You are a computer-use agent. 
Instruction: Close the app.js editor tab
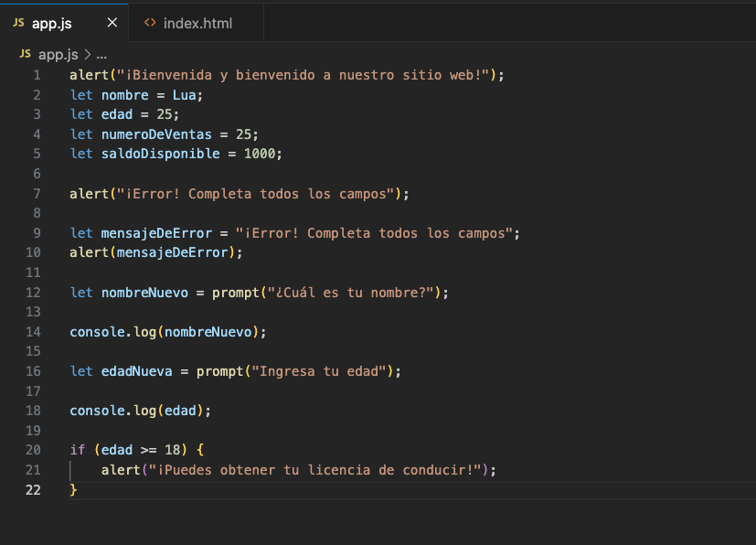112,23
